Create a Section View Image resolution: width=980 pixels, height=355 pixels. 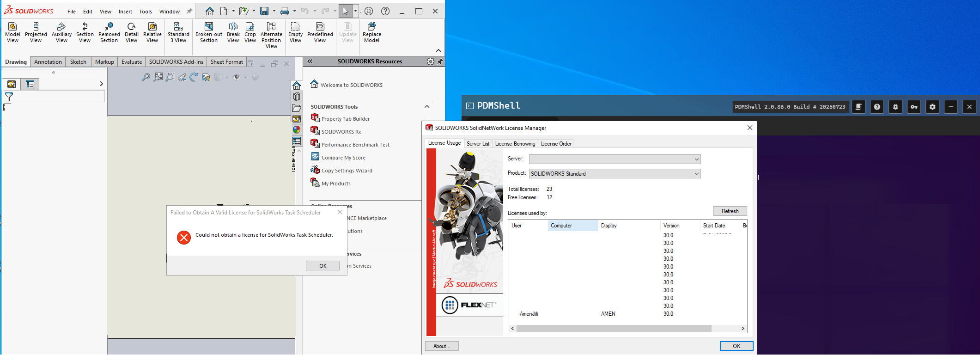click(85, 32)
